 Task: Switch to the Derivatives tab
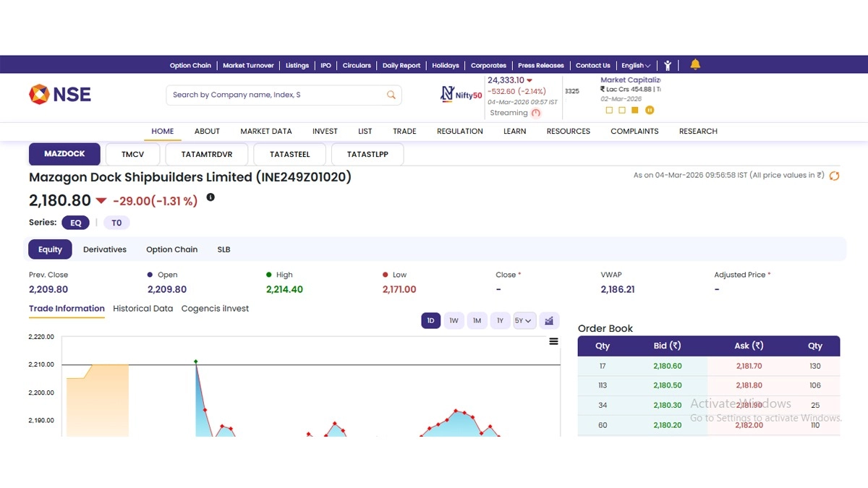click(x=105, y=249)
